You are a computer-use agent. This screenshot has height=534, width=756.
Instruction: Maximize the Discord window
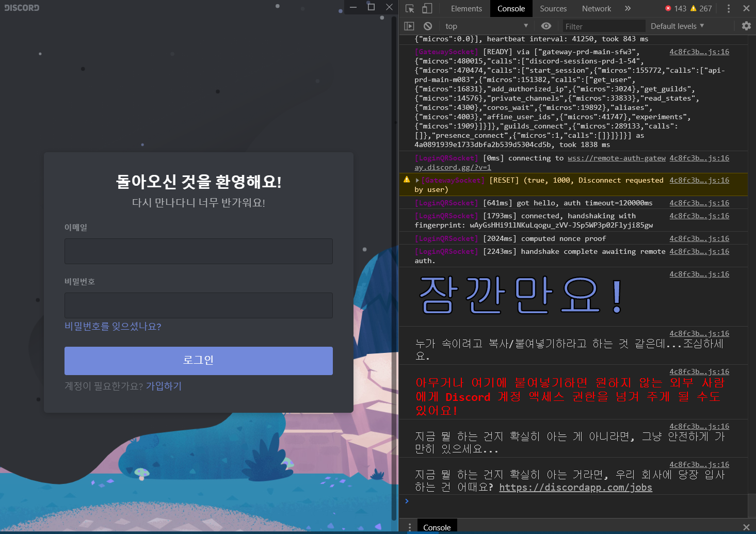371,7
